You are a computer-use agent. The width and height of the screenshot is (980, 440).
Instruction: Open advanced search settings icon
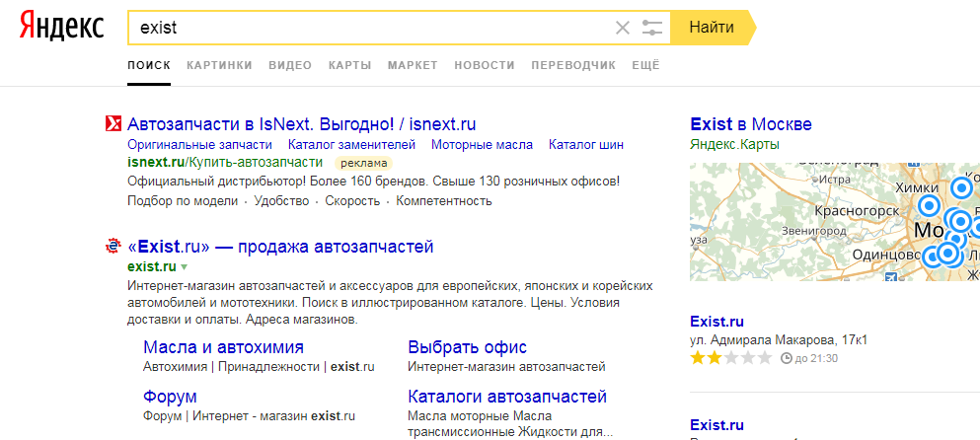click(651, 28)
